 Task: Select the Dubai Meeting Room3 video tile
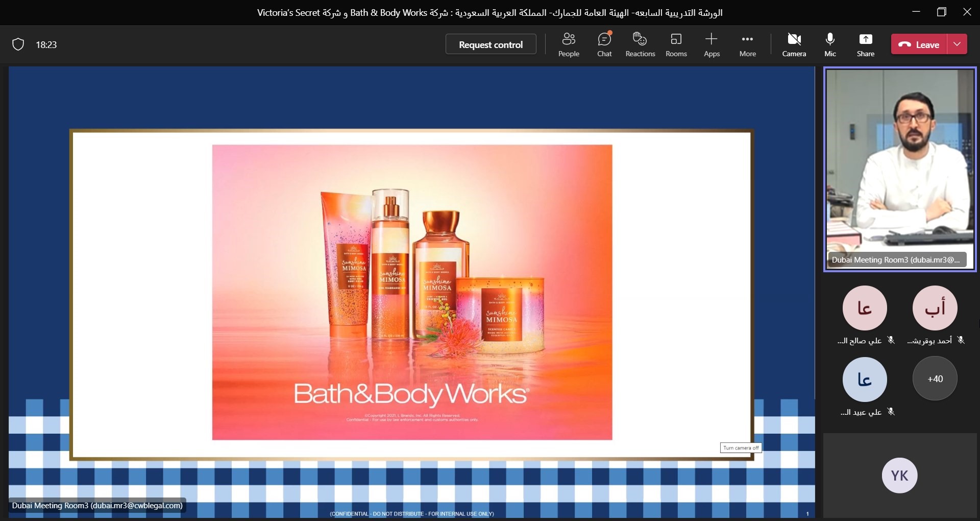click(x=900, y=169)
